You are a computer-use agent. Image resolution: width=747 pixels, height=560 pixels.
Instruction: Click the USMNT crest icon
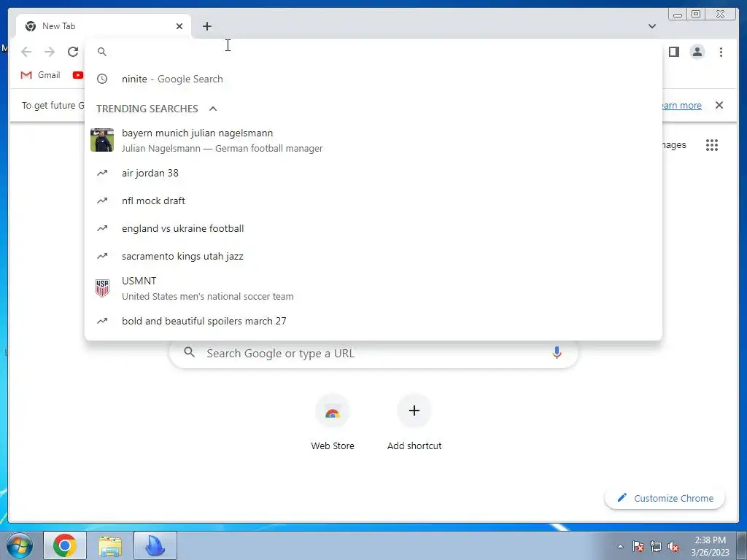pos(102,288)
